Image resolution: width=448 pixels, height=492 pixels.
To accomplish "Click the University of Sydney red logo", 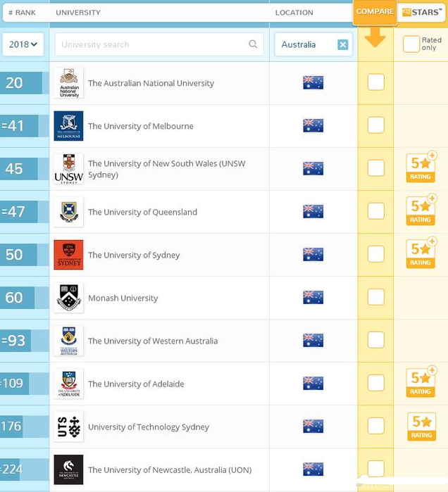I will pyautogui.click(x=68, y=255).
